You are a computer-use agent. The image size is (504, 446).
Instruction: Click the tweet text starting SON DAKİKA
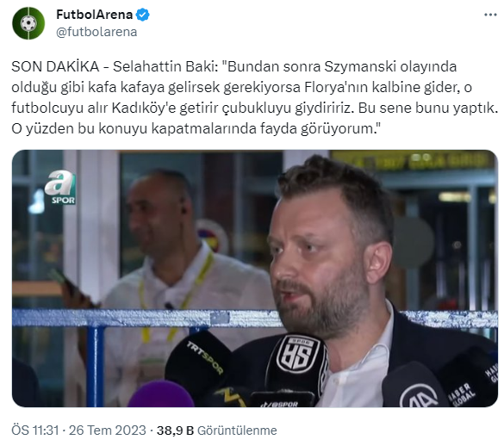[254, 97]
